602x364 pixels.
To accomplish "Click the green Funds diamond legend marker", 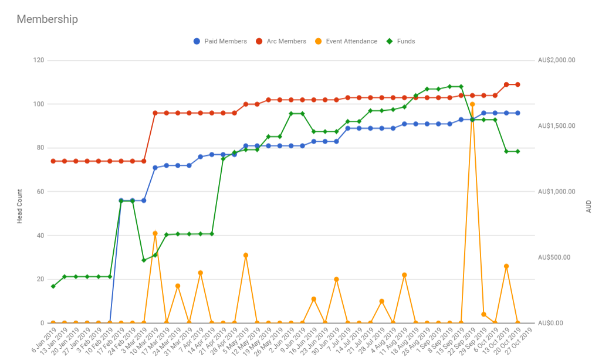I will (x=389, y=42).
